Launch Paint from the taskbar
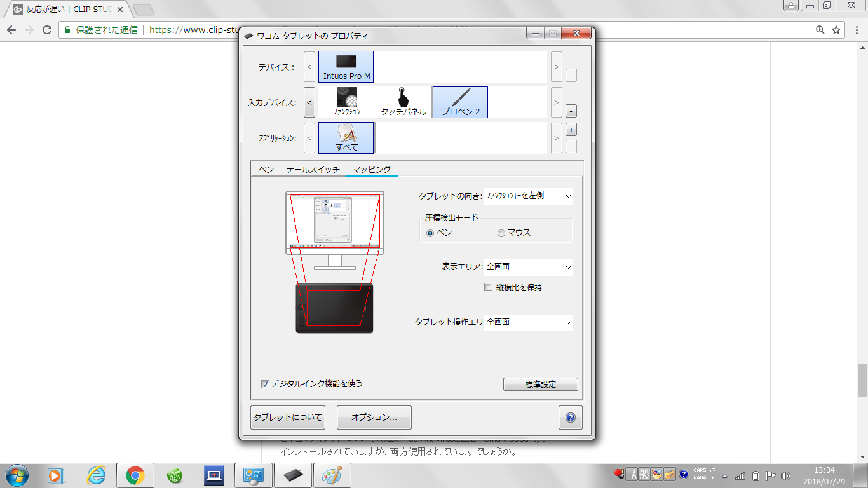Image resolution: width=868 pixels, height=490 pixels. click(332, 475)
